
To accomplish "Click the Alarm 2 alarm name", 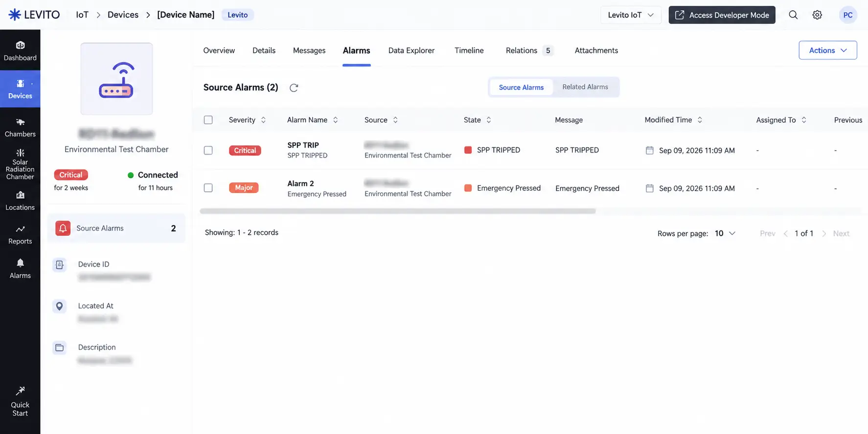I will (x=300, y=183).
